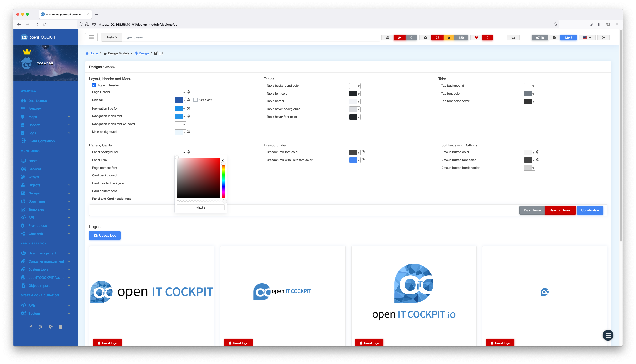
Task: Open the Tab font color hover swatch
Action: click(529, 101)
